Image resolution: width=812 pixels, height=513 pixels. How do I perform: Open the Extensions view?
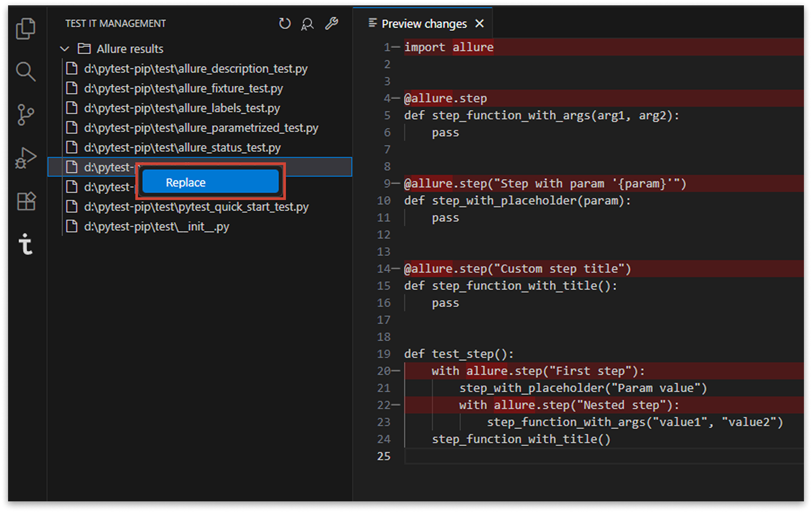(26, 201)
